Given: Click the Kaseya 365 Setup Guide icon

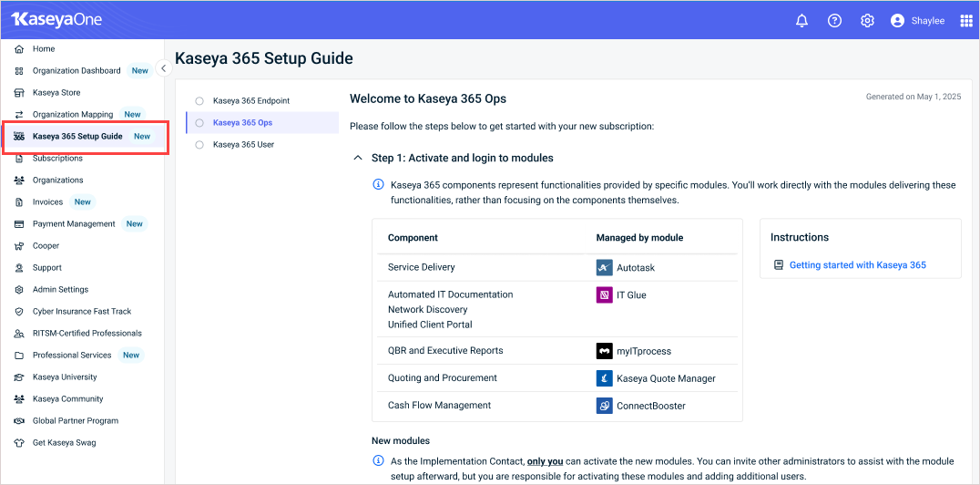Looking at the screenshot, I should pos(19,137).
